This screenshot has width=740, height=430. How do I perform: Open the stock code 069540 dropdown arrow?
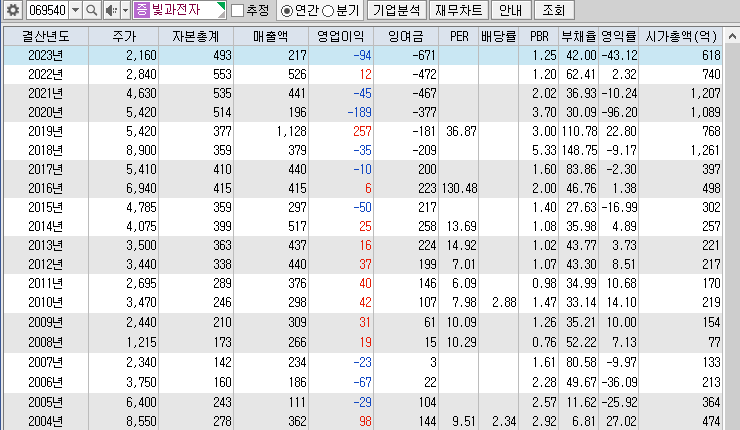pyautogui.click(x=76, y=10)
